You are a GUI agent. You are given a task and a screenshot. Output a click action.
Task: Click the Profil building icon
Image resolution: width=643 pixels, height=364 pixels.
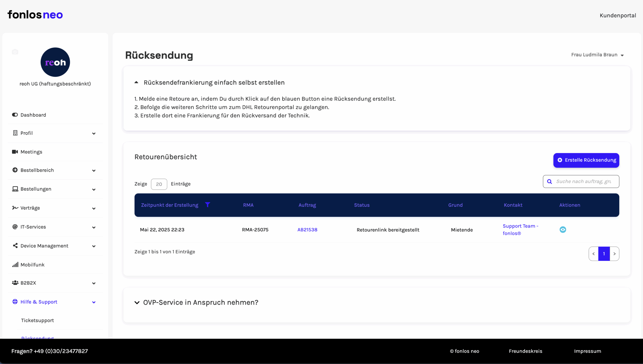click(x=15, y=133)
